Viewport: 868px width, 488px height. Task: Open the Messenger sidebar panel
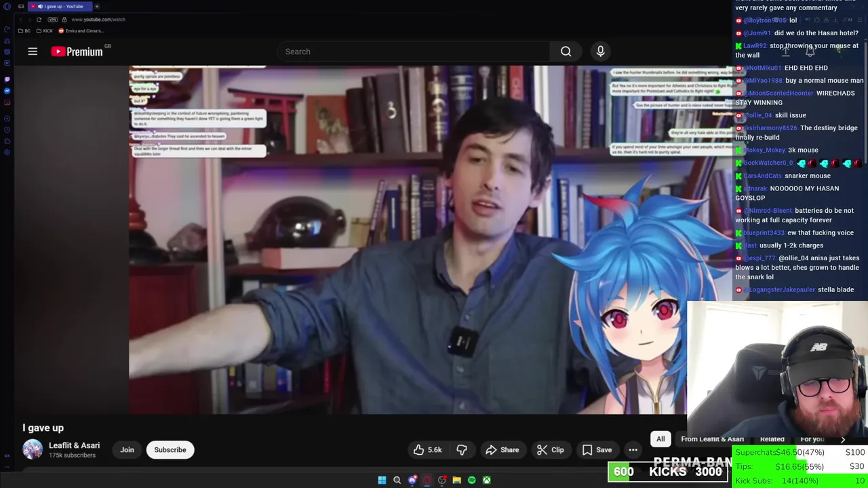click(7, 91)
